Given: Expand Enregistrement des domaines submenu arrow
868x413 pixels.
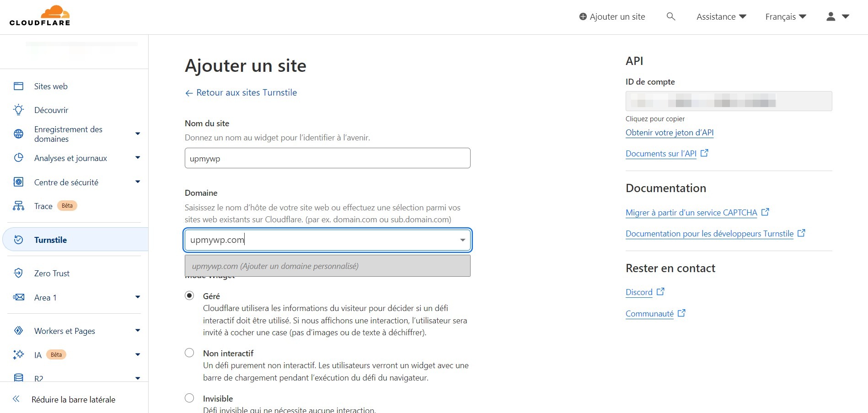Looking at the screenshot, I should (x=138, y=134).
